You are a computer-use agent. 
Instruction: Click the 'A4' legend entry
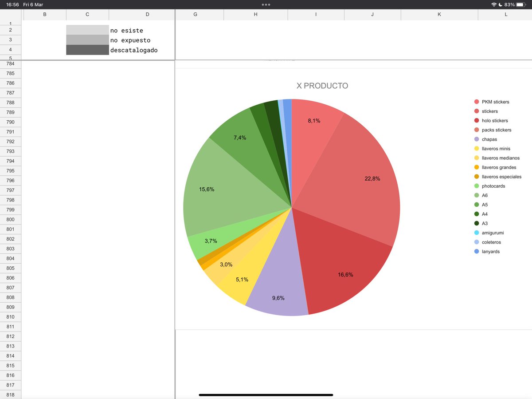[481, 214]
